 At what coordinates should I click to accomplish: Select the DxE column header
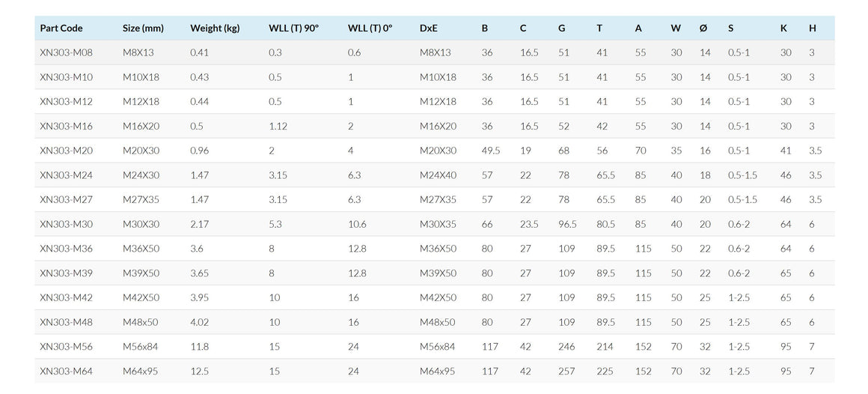click(x=429, y=28)
